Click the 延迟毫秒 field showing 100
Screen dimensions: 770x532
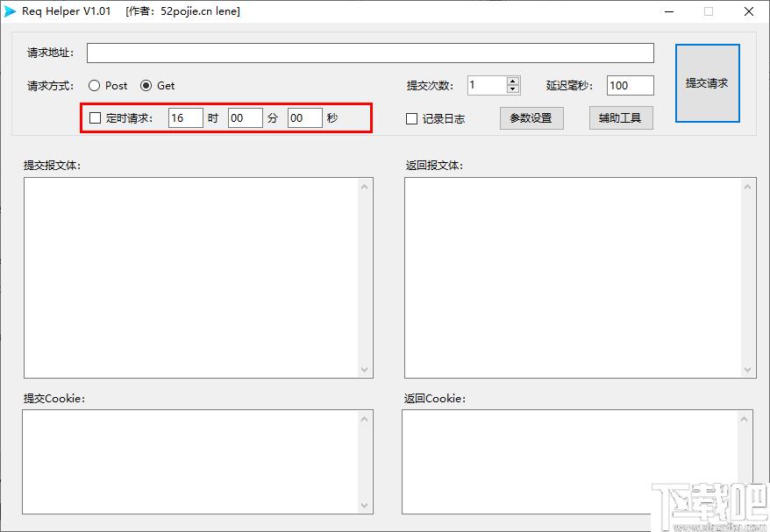tap(631, 85)
